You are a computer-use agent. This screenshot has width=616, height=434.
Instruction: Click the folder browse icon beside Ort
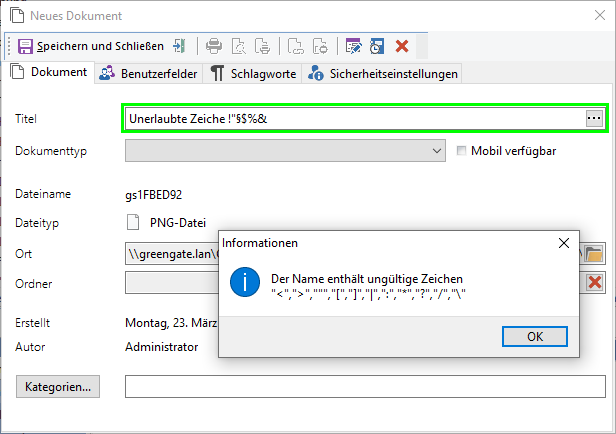pos(593,254)
